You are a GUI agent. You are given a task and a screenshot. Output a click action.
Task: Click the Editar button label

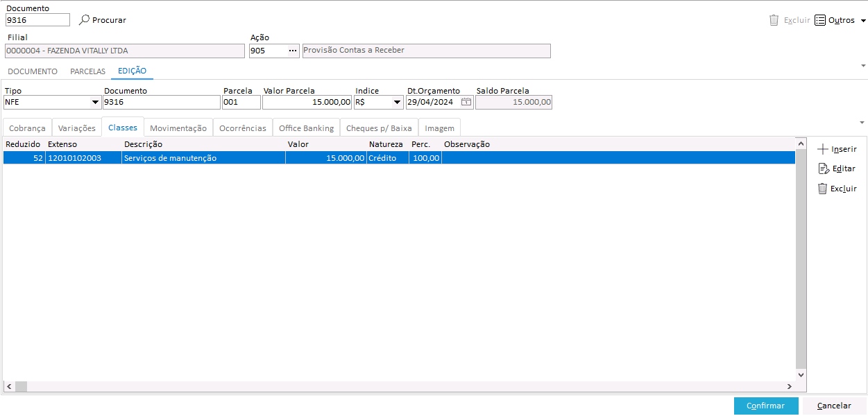click(x=844, y=168)
